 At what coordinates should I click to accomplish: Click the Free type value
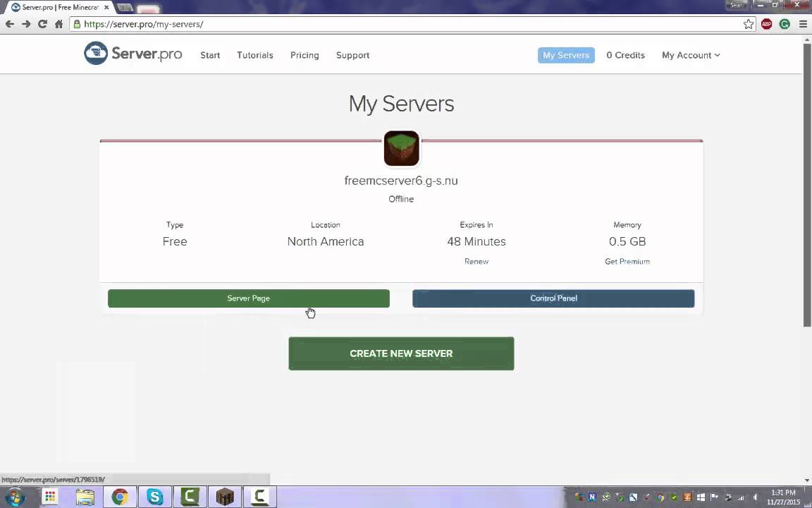tap(175, 241)
